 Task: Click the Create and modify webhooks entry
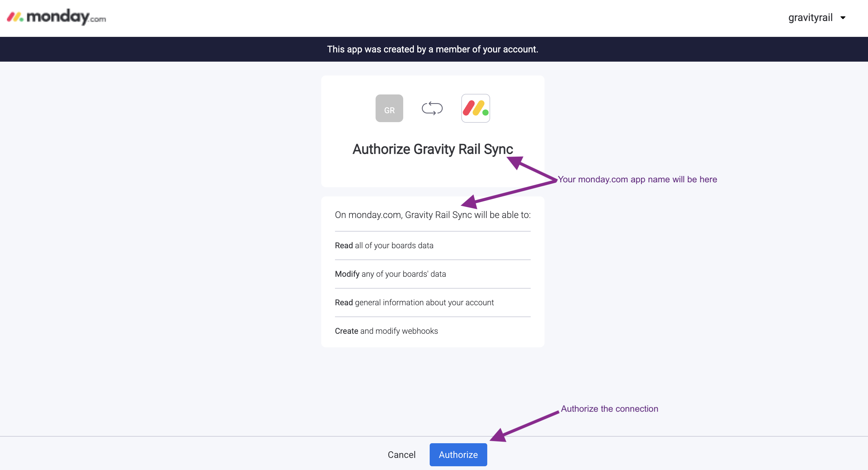386,331
